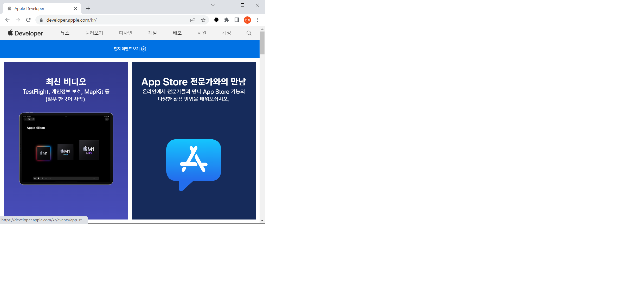Reload the current page
Screen dimensions: 644x301
[28, 20]
